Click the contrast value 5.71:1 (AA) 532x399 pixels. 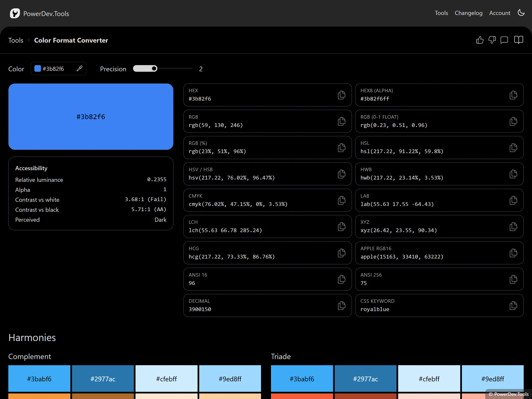tap(149, 209)
